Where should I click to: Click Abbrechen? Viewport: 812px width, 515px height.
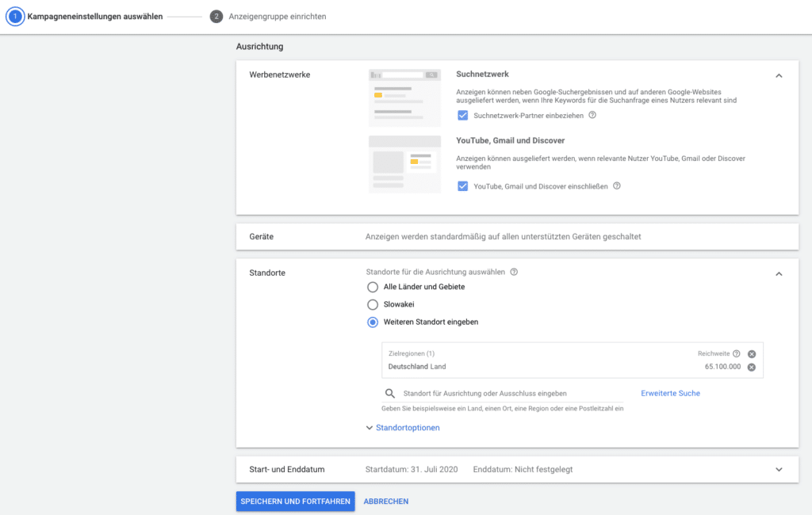pos(386,501)
